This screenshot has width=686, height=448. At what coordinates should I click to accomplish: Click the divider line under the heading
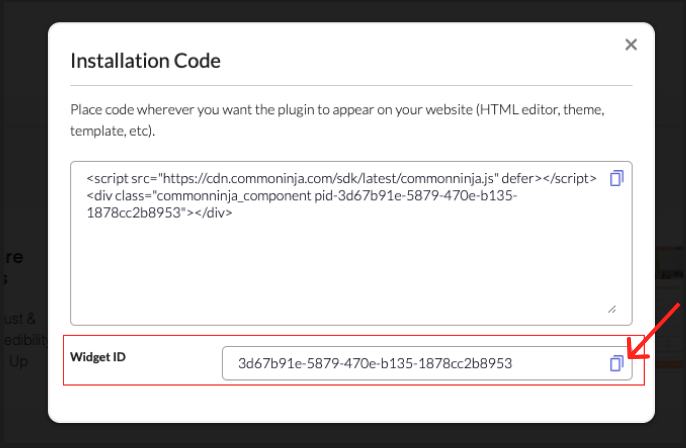click(x=351, y=85)
